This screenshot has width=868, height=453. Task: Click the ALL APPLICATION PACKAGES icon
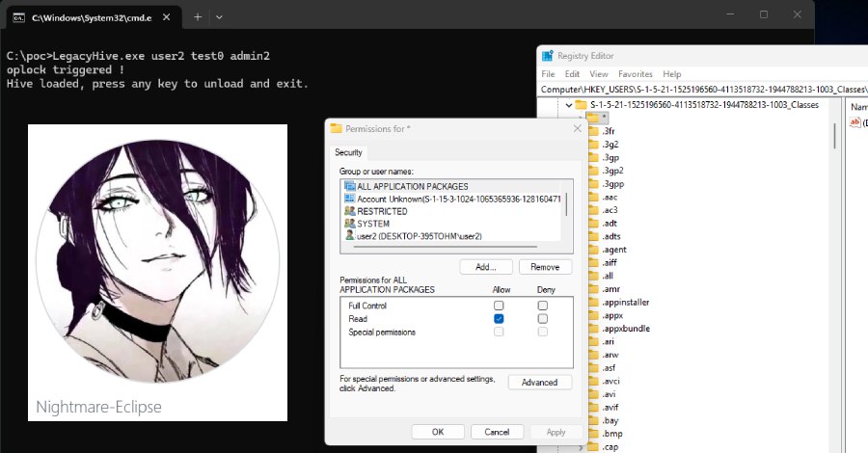pyautogui.click(x=349, y=186)
